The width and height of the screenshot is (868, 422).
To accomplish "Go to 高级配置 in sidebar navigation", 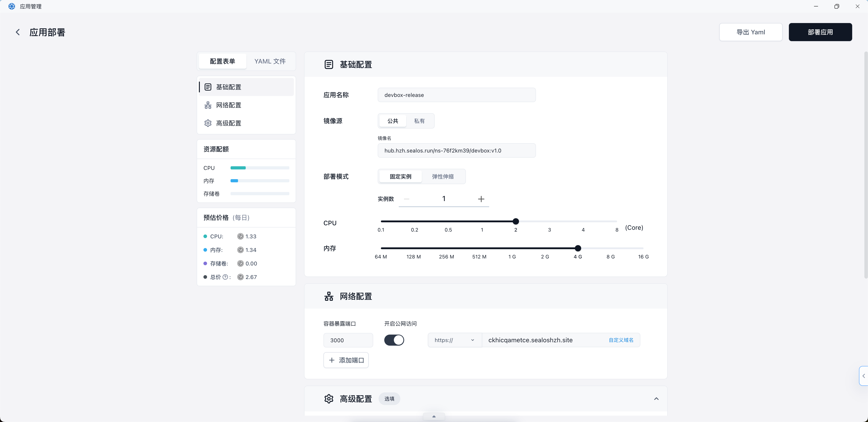I will [246, 123].
